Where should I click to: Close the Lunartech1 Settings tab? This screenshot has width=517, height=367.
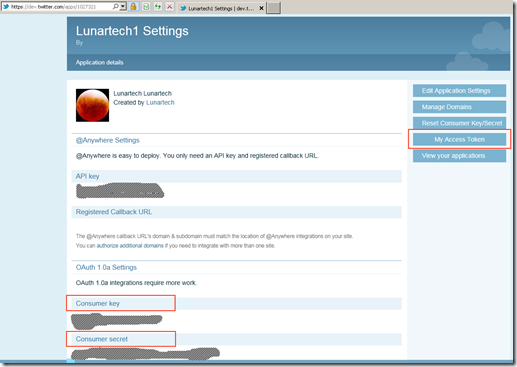click(x=262, y=8)
